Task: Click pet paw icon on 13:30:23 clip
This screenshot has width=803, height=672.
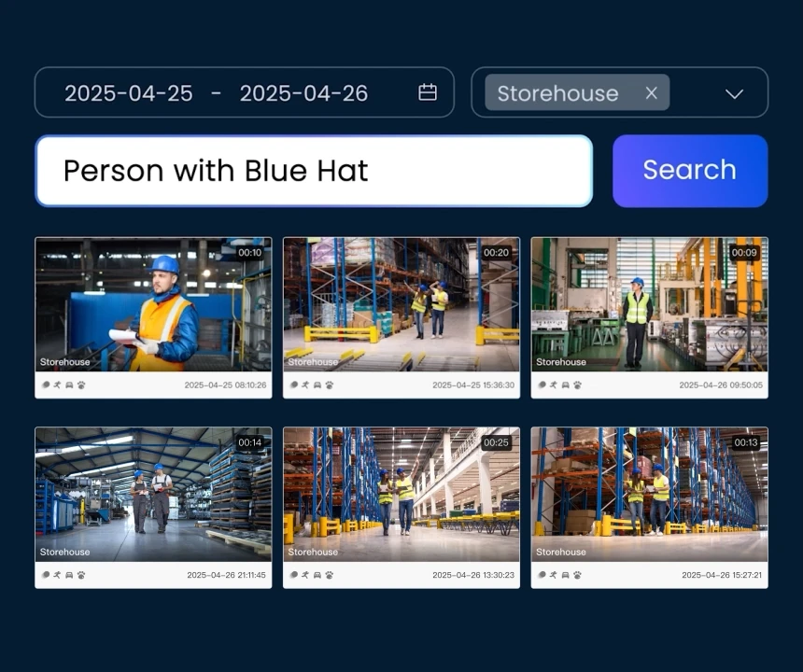Action: [x=330, y=575]
